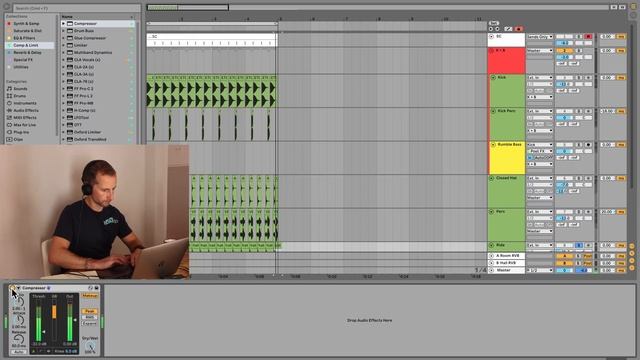Image resolution: width=640 pixels, height=360 pixels.
Task: Expand the Drum Buss entry in the browser
Action: pos(63,31)
